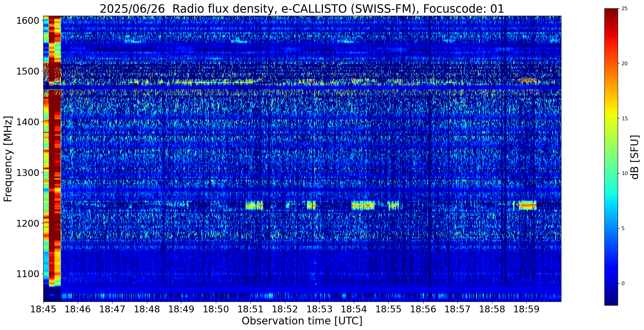This screenshot has height=330, width=644.
Task: Click the 1100 frequency tick label
Action: coord(28,274)
